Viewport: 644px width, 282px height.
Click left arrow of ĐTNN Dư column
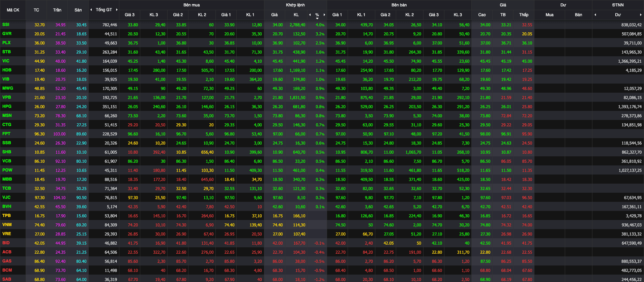(595, 14)
